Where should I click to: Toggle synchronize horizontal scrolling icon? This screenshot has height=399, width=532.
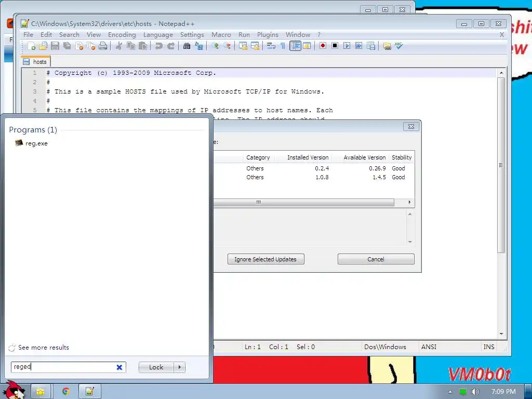(x=255, y=46)
